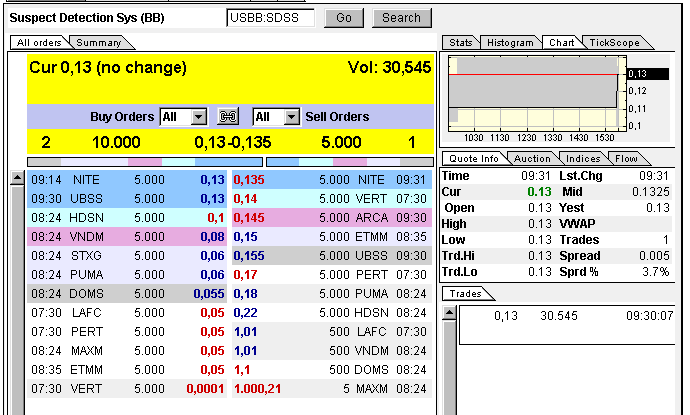The image size is (690, 415).
Task: Open the Histogram tab
Action: tap(510, 43)
